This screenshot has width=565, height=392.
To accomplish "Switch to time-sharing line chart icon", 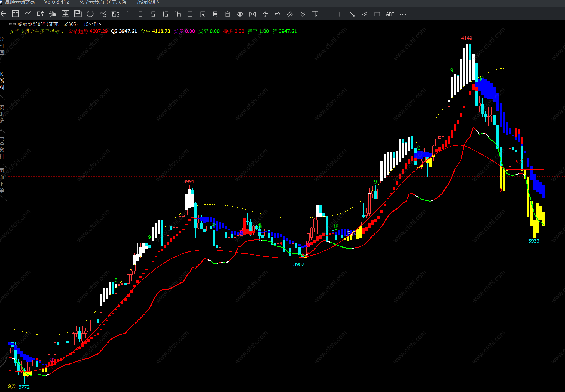I will pyautogui.click(x=28, y=14).
